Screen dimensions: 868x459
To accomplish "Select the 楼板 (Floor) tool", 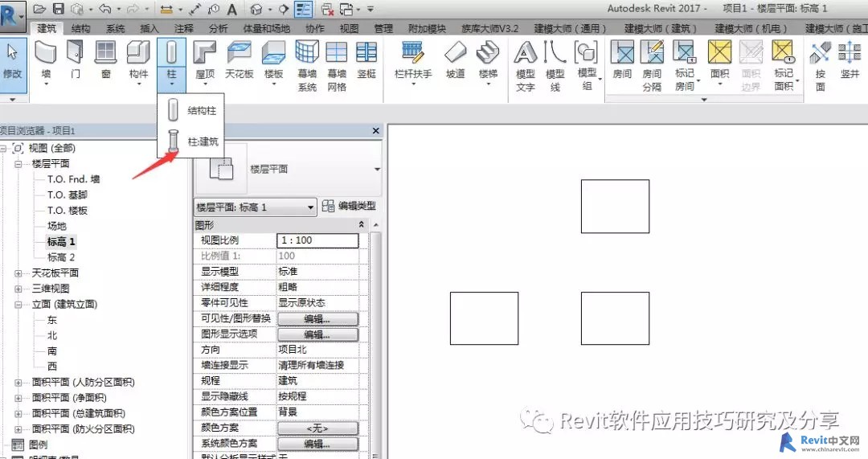I will (273, 61).
